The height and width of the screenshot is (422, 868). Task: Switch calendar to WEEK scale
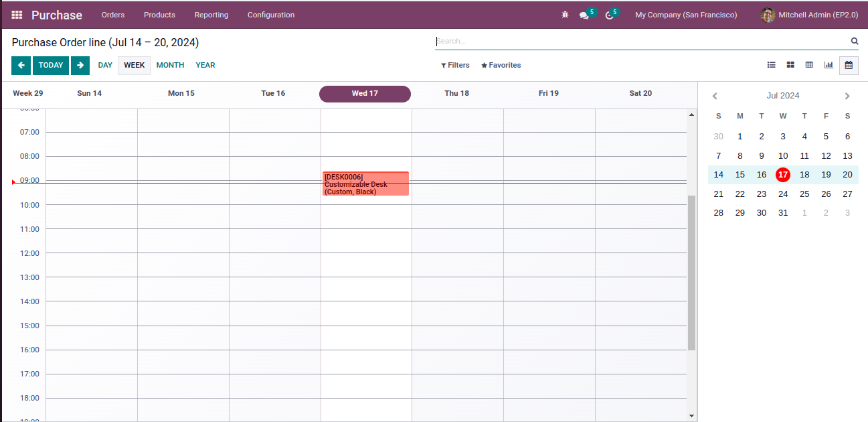(135, 66)
